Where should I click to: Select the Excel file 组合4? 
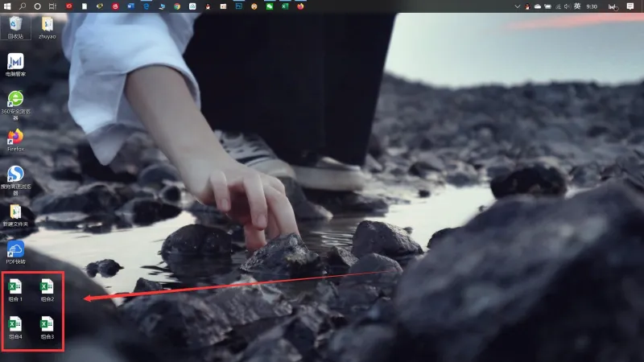15,327
